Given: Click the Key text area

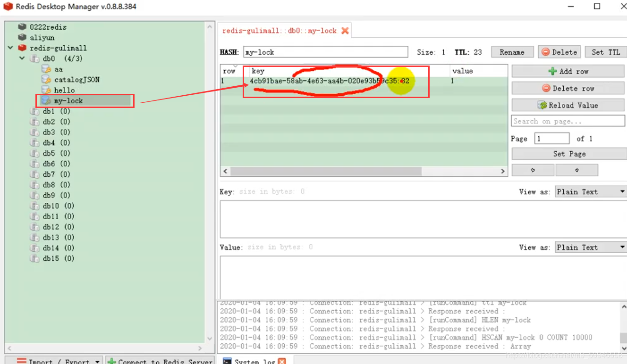Looking at the screenshot, I should pyautogui.click(x=423, y=219).
